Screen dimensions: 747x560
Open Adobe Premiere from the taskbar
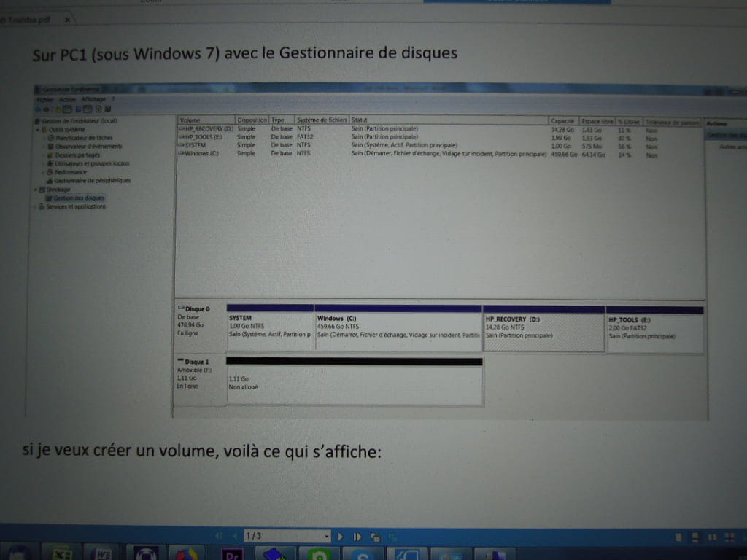point(233,554)
